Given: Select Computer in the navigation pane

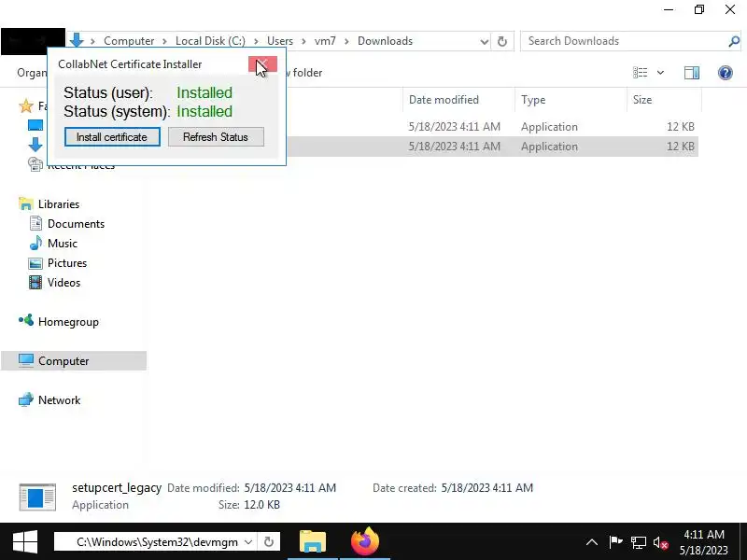Looking at the screenshot, I should [x=74, y=361].
